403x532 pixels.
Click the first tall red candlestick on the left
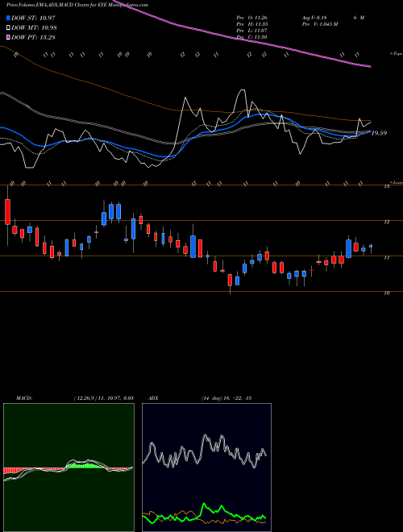[7, 212]
